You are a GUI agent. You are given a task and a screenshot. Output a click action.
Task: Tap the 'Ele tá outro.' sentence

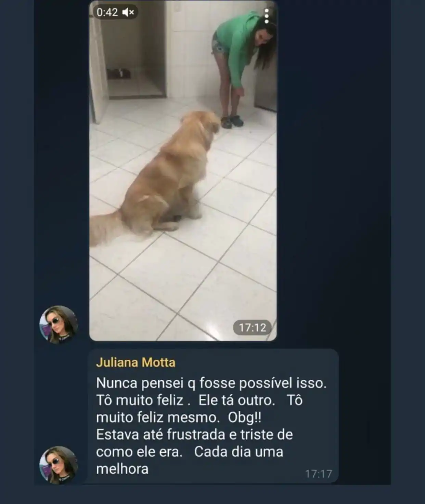coord(237,400)
